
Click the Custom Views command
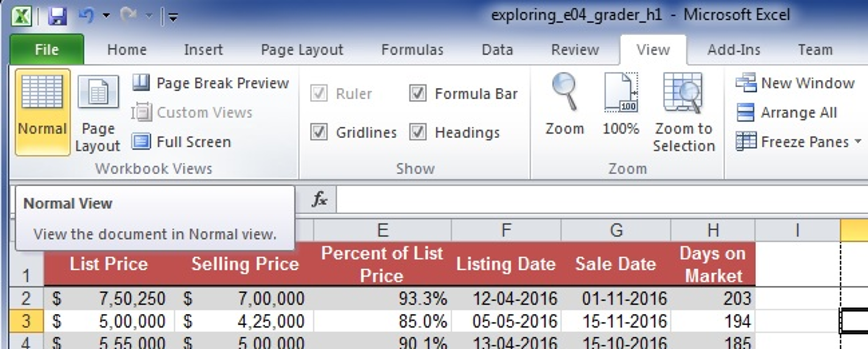pos(192,112)
